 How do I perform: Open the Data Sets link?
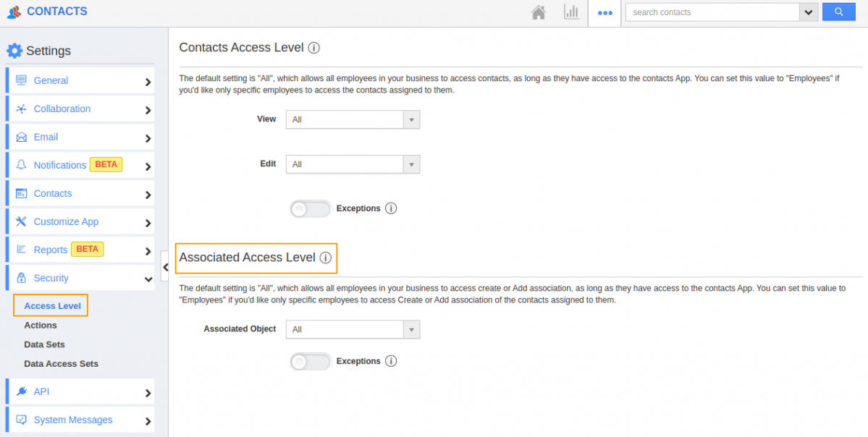coord(44,344)
